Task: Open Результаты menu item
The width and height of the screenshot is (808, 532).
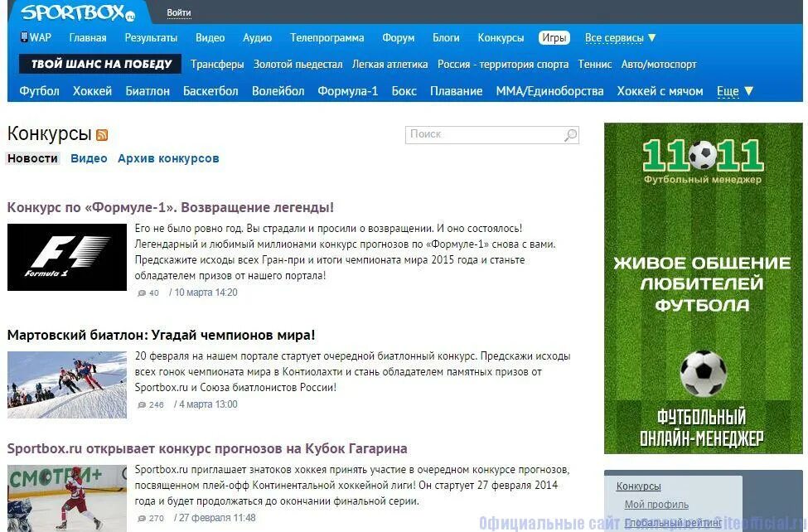Action: coord(151,37)
